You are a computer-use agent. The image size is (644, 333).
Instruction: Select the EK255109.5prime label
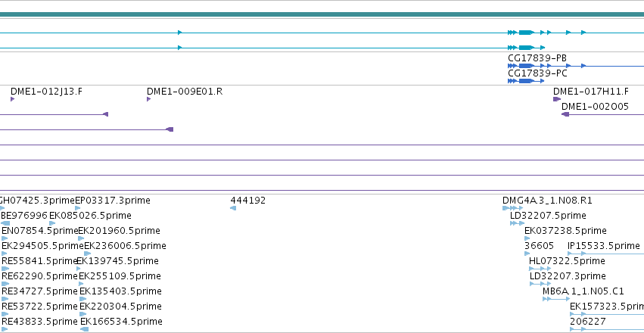click(120, 276)
